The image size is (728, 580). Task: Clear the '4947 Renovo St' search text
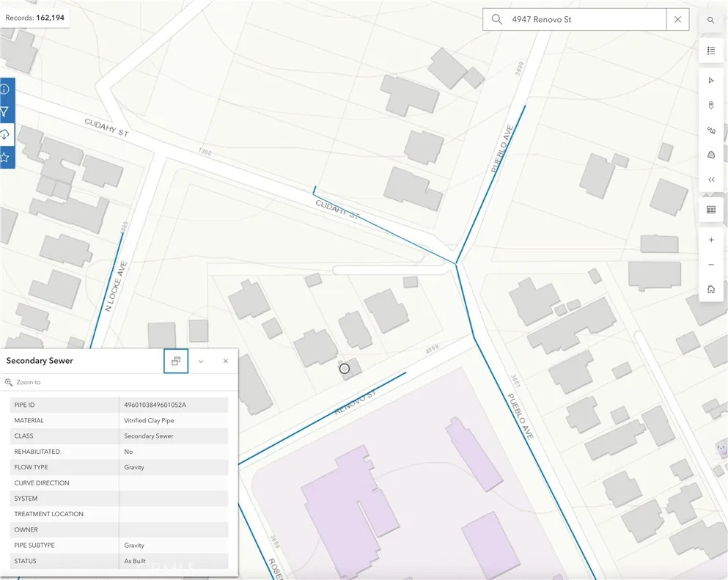[x=677, y=20]
